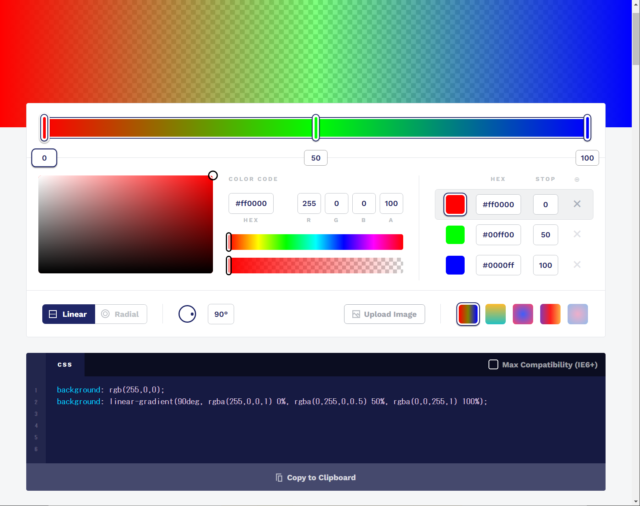Select the light lavender gradient preset
Image resolution: width=640 pixels, height=506 pixels.
pyautogui.click(x=578, y=314)
